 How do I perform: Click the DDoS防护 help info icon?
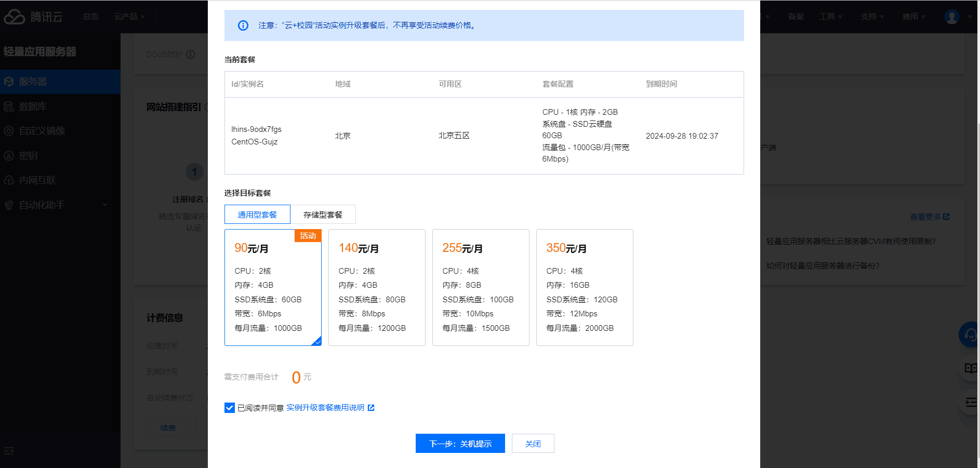(x=191, y=55)
